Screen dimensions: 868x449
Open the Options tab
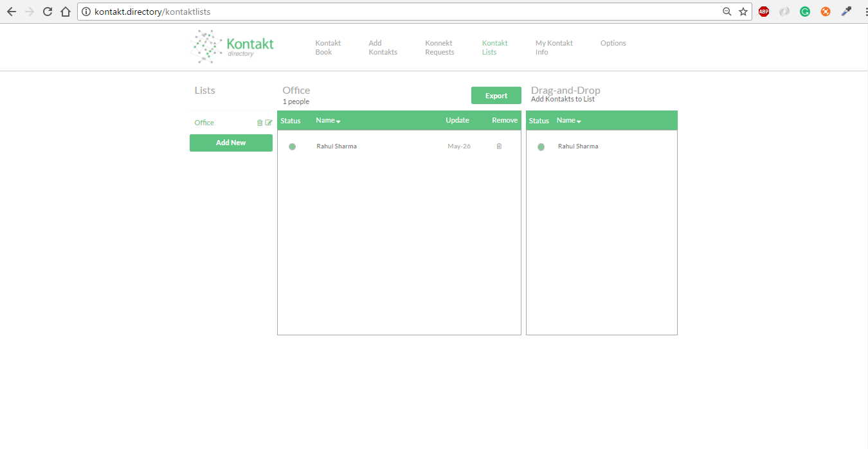click(x=613, y=43)
